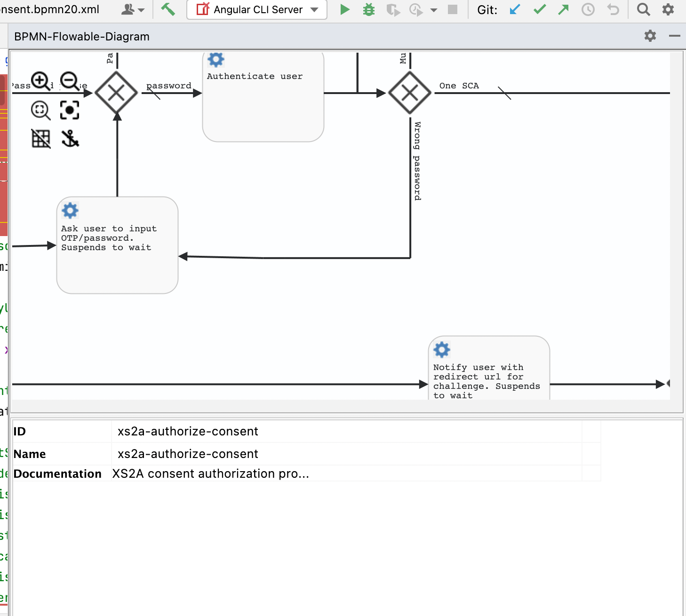Start debugging with the Debug icon
The width and height of the screenshot is (686, 616).
(x=368, y=9)
